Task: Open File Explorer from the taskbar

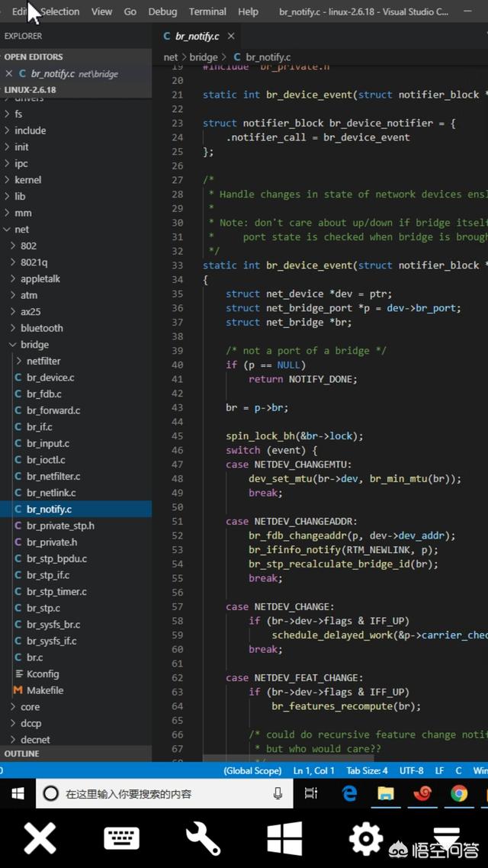Action: pyautogui.click(x=386, y=794)
